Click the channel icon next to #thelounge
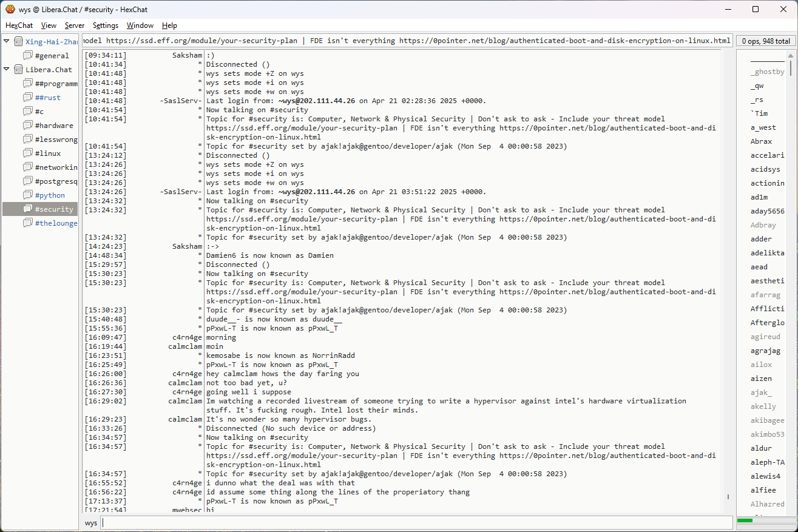This screenshot has width=798, height=532. [x=28, y=223]
